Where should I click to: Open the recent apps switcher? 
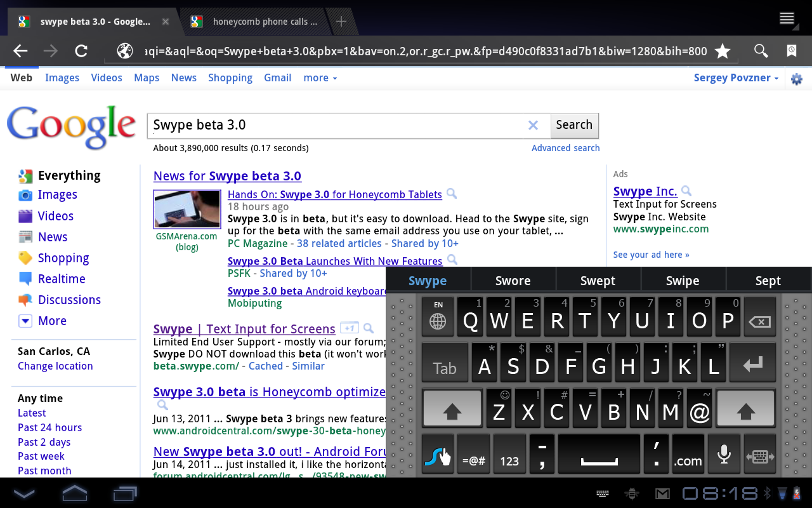125,493
